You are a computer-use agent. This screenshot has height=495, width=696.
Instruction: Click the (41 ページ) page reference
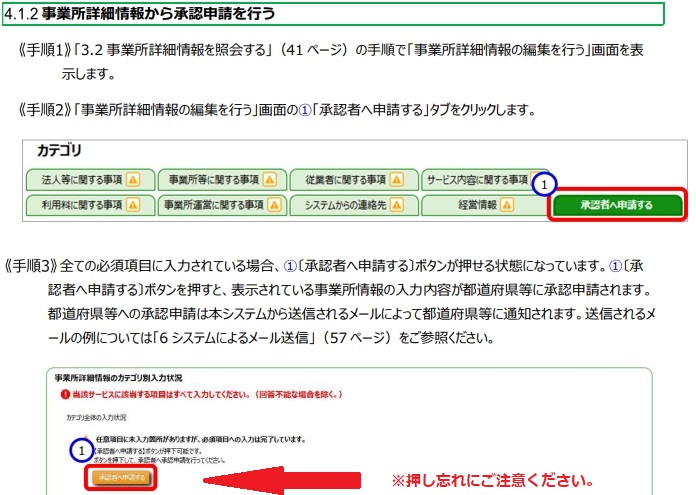pyautogui.click(x=315, y=50)
